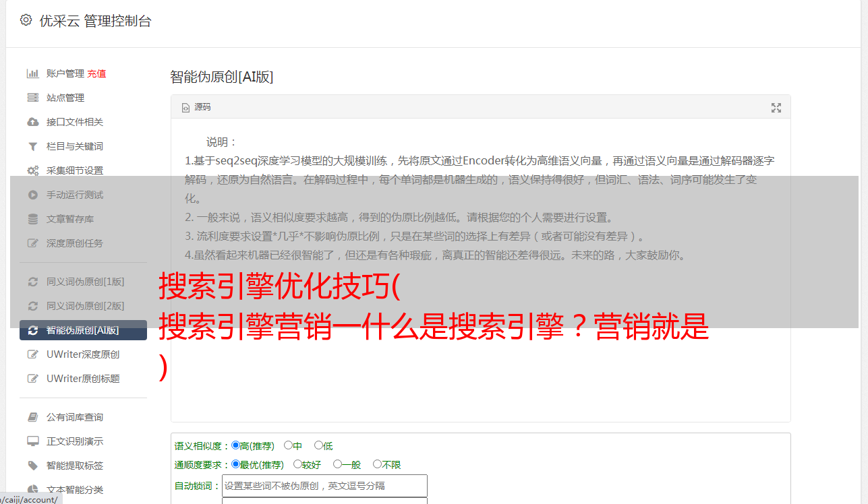Select 通顺度要求 不限 radio option

(x=377, y=464)
